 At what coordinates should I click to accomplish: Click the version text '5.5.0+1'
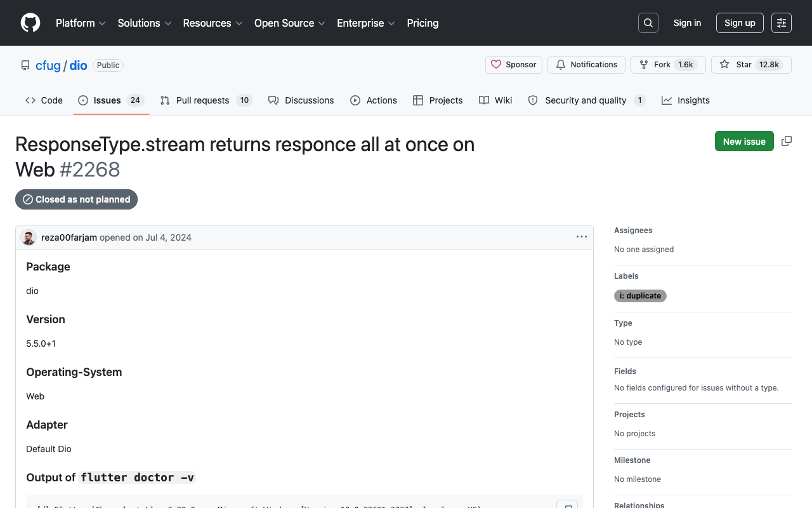point(41,344)
